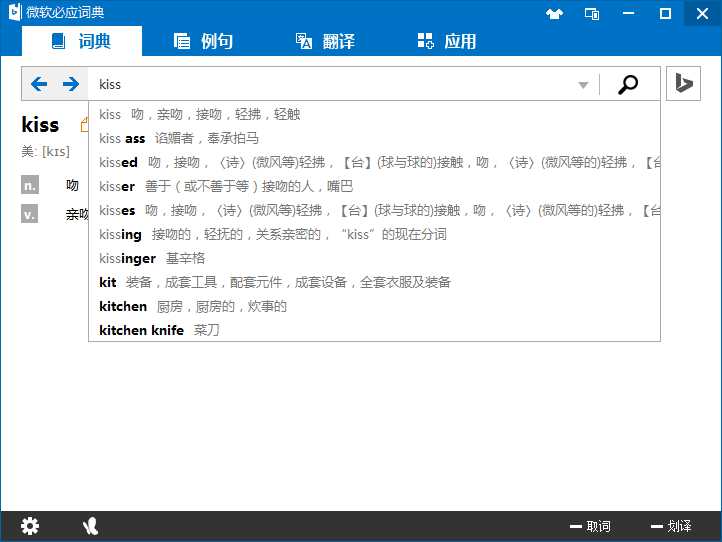Minimize the dictionary window
Viewport: 722px width, 542px height.
click(x=629, y=13)
